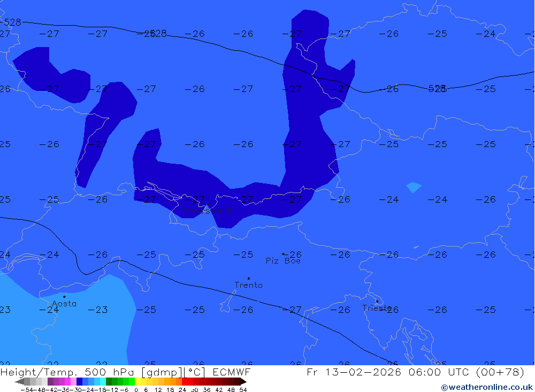Click the '06:00 UTC' time text
The height and width of the screenshot is (392, 535).
click(439, 372)
